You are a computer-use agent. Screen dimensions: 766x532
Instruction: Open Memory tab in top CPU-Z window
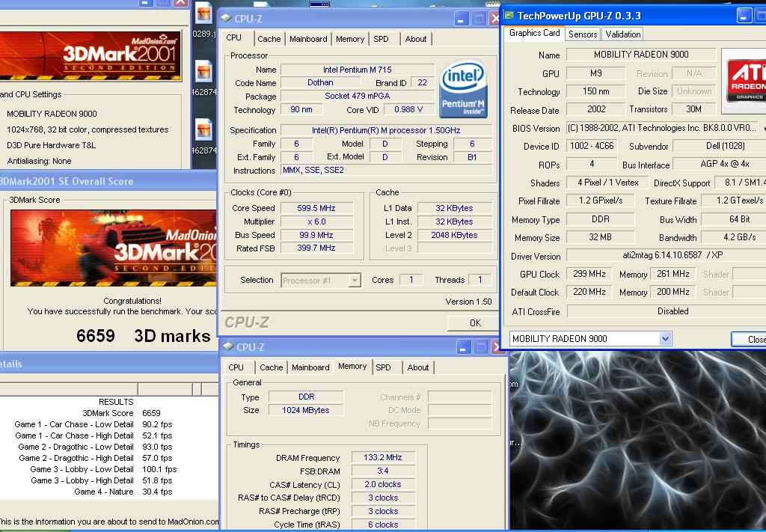[350, 39]
